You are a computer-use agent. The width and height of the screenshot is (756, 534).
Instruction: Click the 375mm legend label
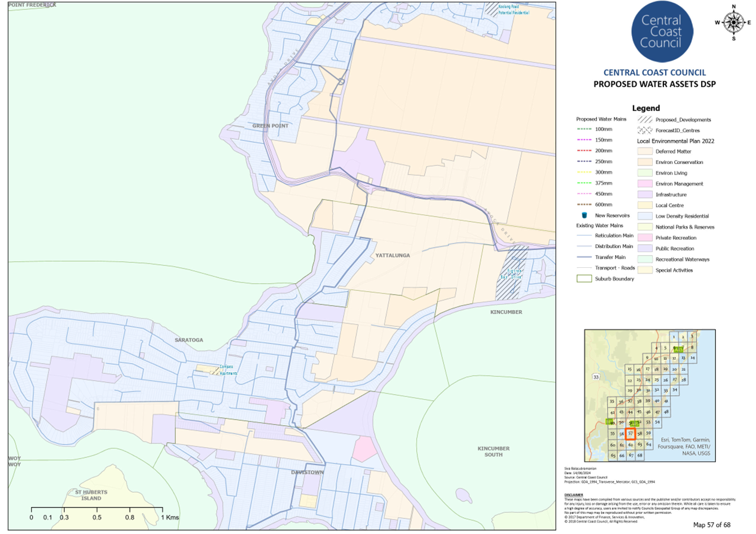coord(603,183)
